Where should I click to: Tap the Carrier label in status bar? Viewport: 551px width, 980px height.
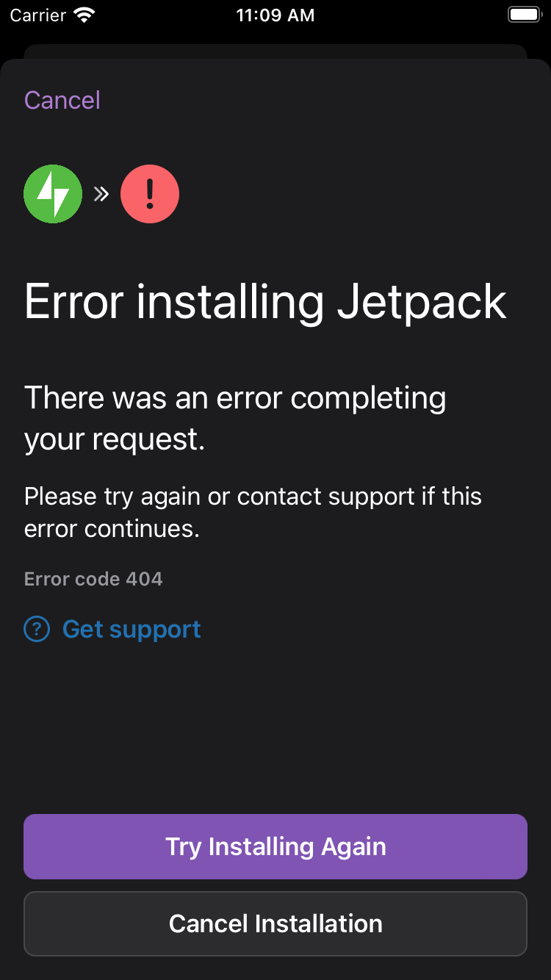tap(38, 15)
